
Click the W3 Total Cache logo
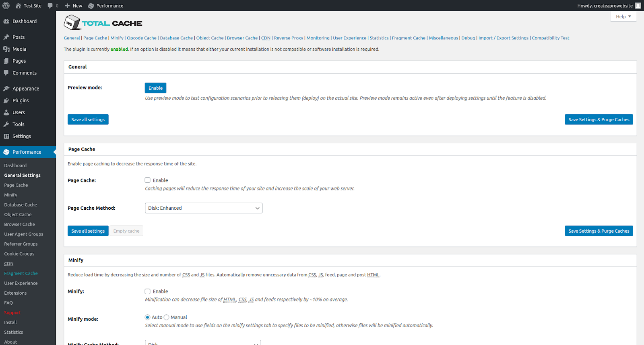click(x=103, y=23)
